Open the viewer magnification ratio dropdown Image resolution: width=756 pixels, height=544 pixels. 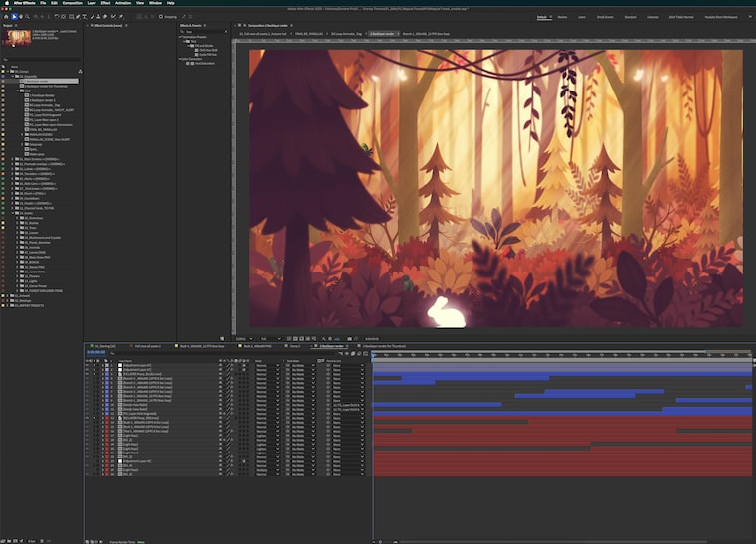point(244,339)
